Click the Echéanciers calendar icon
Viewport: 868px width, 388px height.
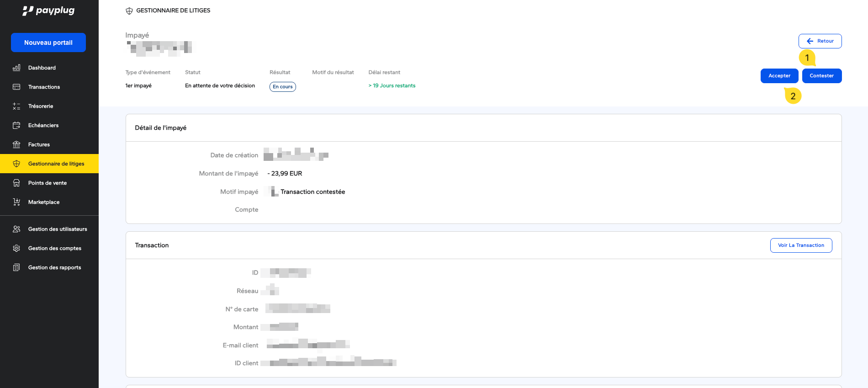(16, 125)
